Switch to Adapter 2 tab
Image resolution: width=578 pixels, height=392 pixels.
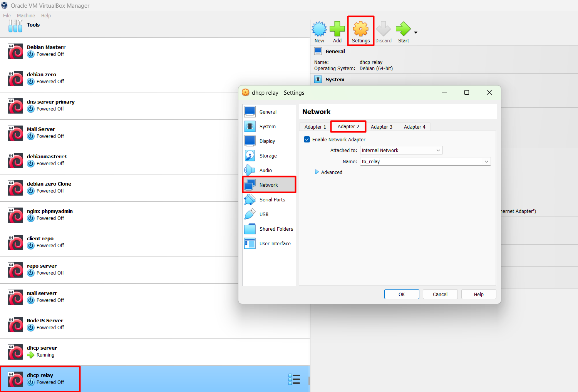[348, 126]
